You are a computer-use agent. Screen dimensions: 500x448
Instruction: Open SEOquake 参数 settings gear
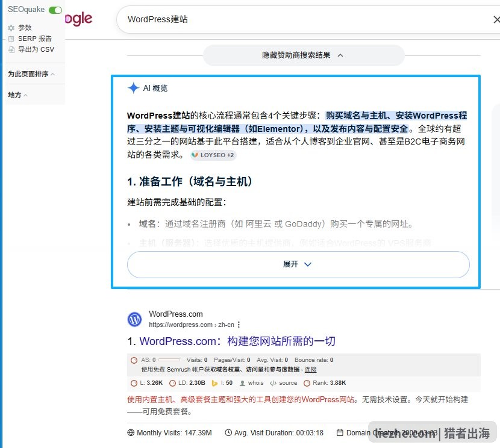point(11,28)
